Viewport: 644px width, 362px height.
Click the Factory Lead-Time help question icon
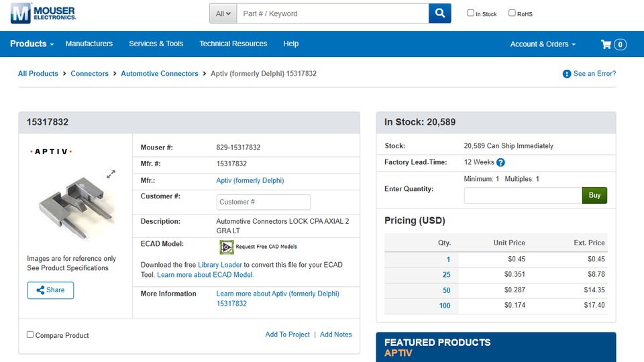500,163
